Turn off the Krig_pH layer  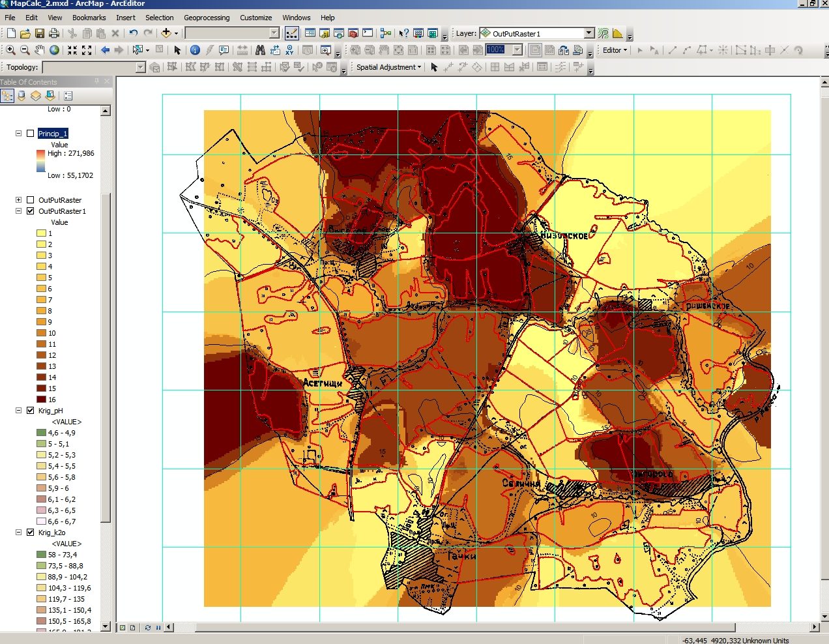pyautogui.click(x=30, y=411)
